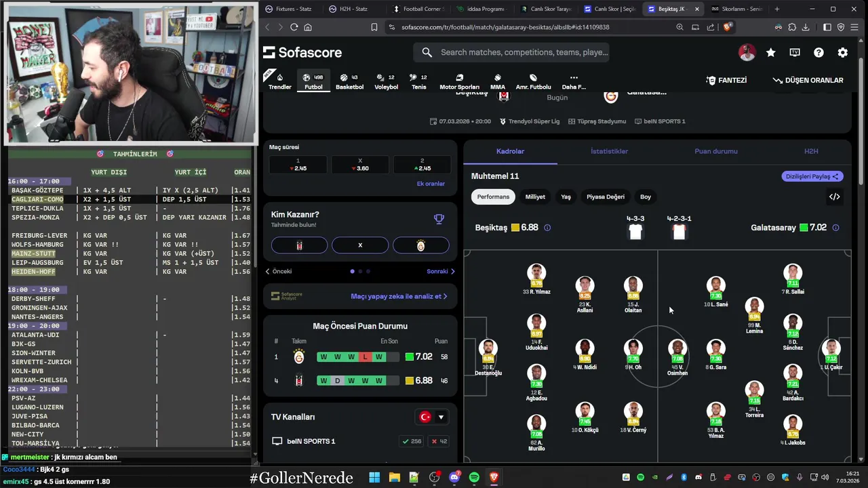Select the Futbol category icon
Screen dimensions: 868x488
313,81
